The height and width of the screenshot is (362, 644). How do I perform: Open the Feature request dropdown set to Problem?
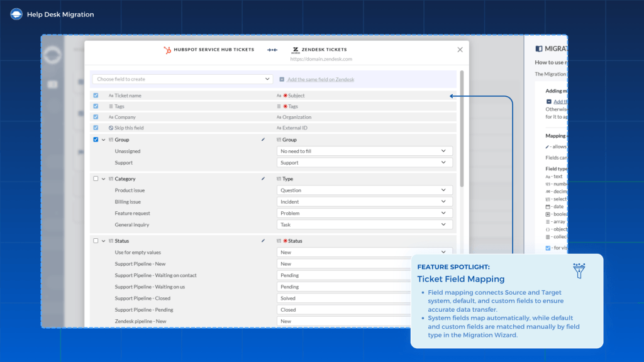coord(365,213)
